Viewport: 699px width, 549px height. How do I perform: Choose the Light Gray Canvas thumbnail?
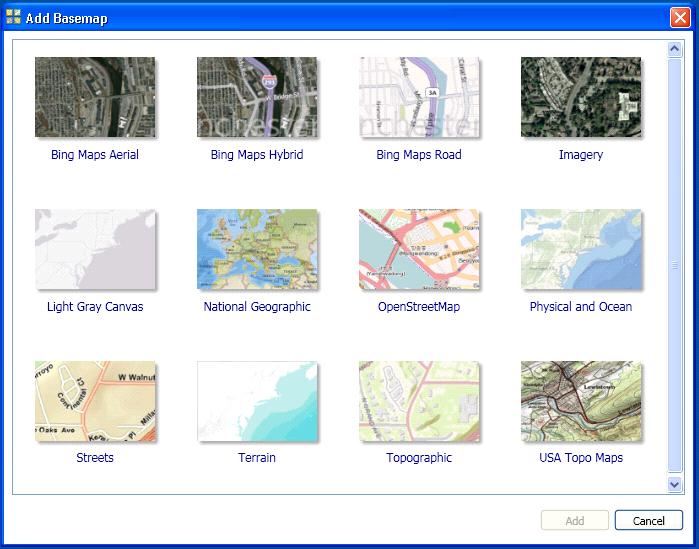pos(95,249)
